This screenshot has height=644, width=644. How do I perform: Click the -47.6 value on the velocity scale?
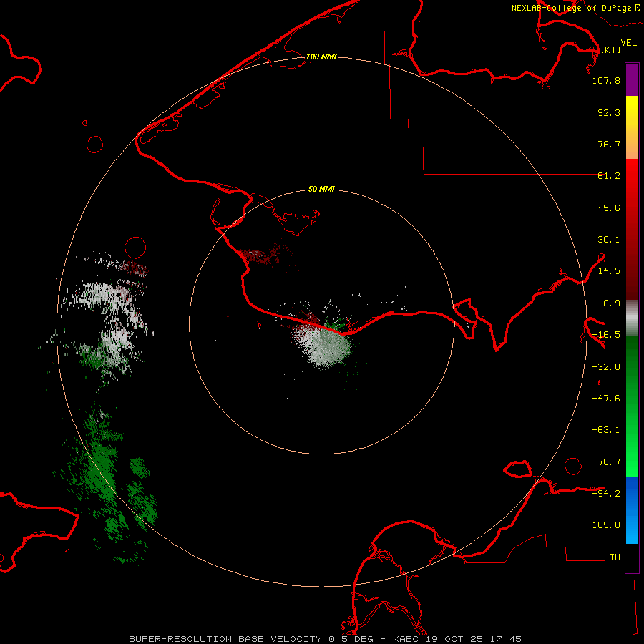coord(606,399)
